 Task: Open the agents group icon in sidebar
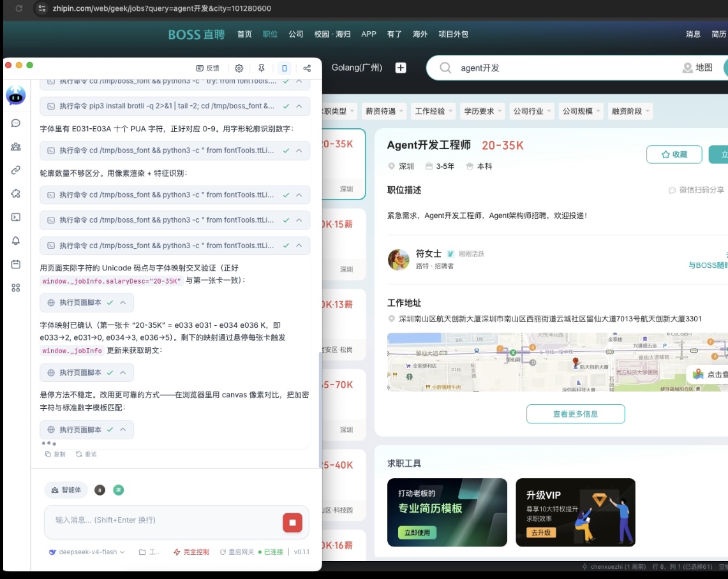click(16, 147)
